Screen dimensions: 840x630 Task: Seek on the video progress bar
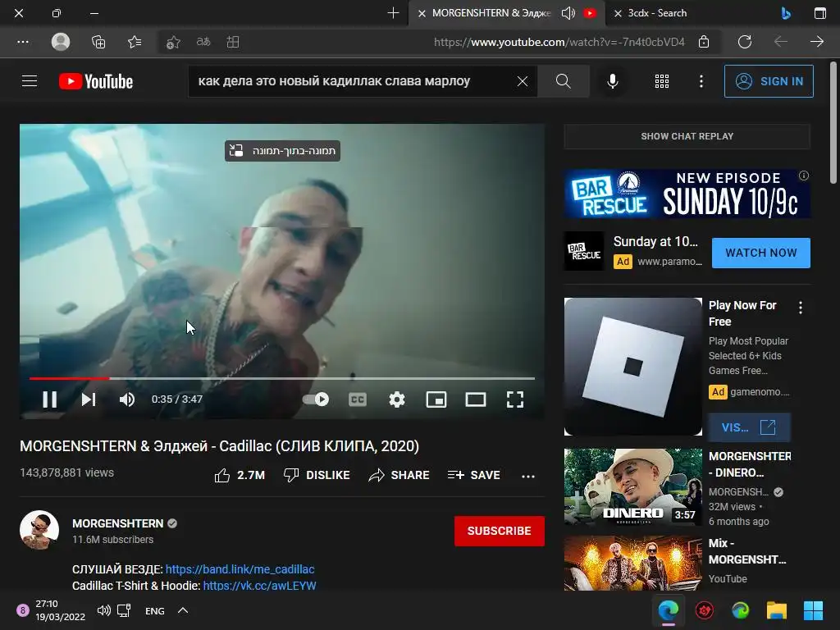pos(282,378)
